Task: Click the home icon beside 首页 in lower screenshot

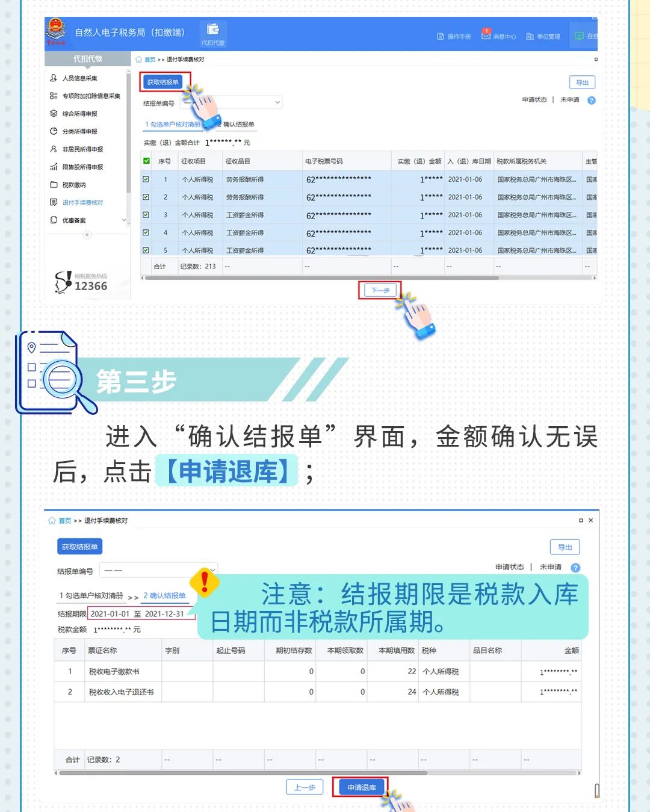Action: pyautogui.click(x=52, y=521)
